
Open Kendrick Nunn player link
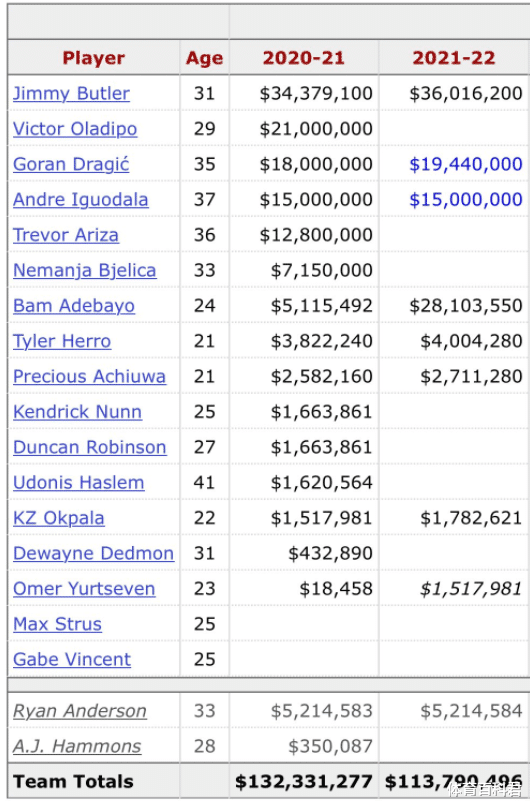coord(77,412)
